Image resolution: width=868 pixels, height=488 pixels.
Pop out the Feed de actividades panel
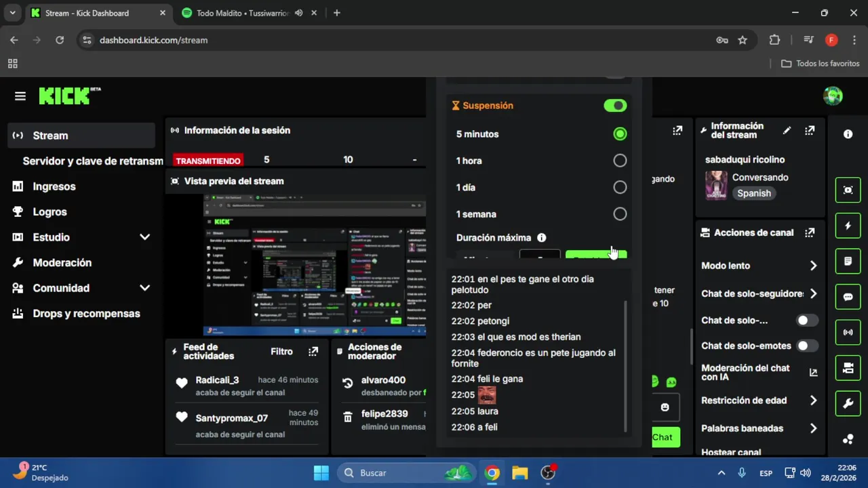[x=313, y=352]
